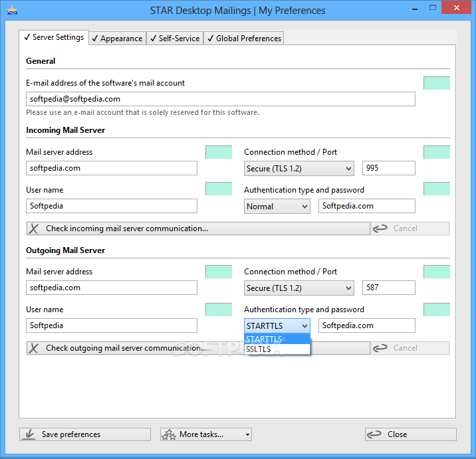This screenshot has height=459, width=476.
Task: Click the outgoing mail server address field
Action: 112,288
